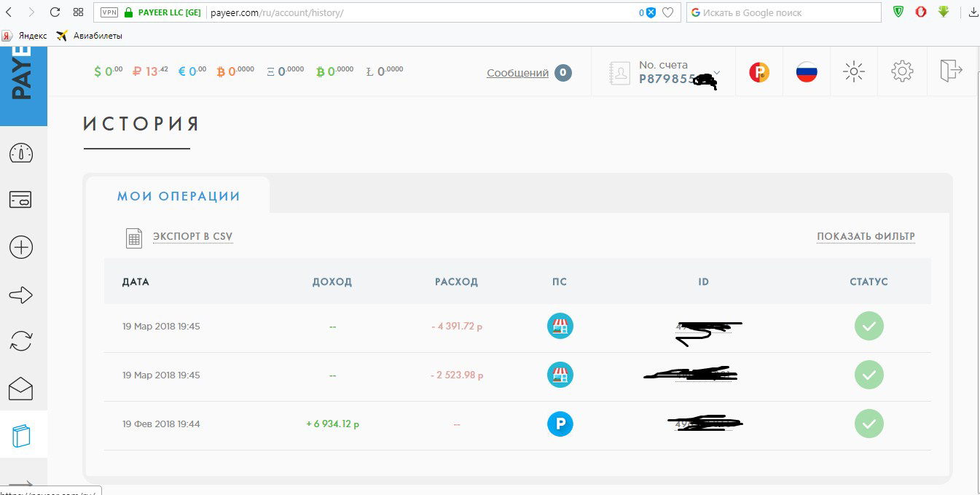
Task: Click the + 6 934.12 income amount
Action: 332,424
